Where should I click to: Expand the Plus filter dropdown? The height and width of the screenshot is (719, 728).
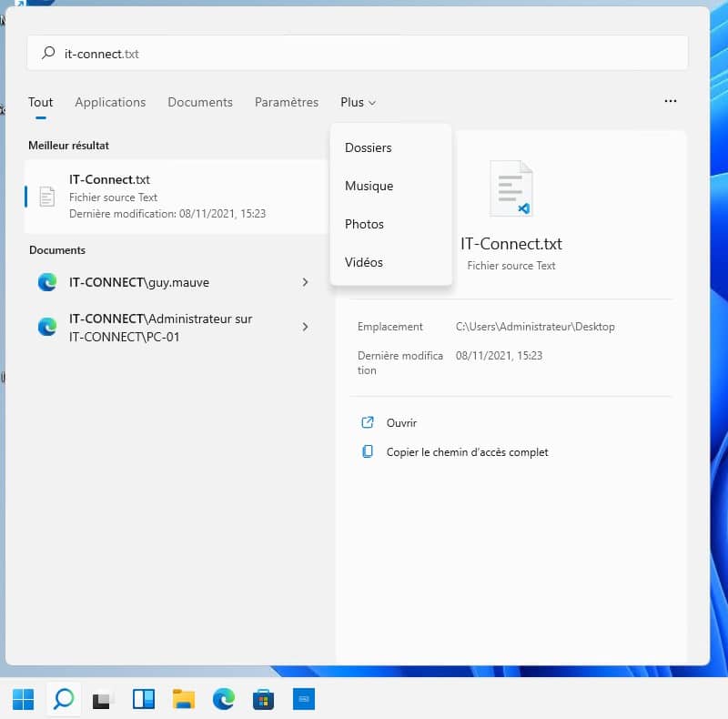[358, 103]
